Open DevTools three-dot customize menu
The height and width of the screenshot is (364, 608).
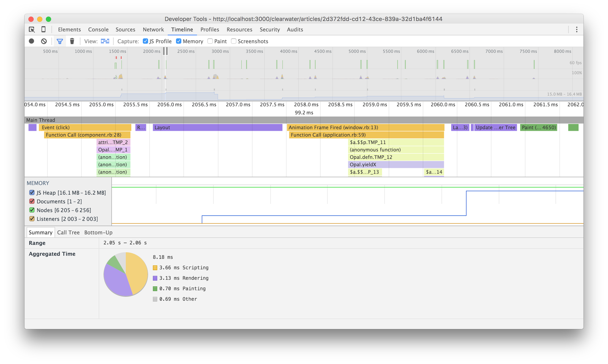pyautogui.click(x=577, y=29)
